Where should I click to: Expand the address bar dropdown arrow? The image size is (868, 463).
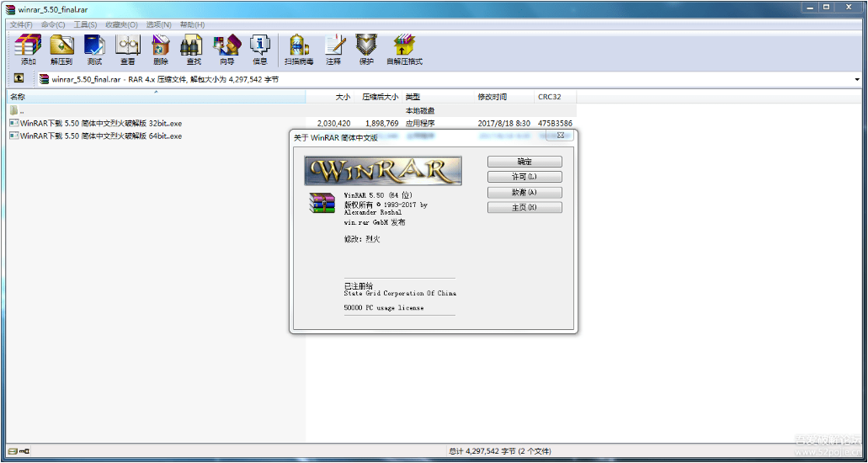pyautogui.click(x=858, y=80)
